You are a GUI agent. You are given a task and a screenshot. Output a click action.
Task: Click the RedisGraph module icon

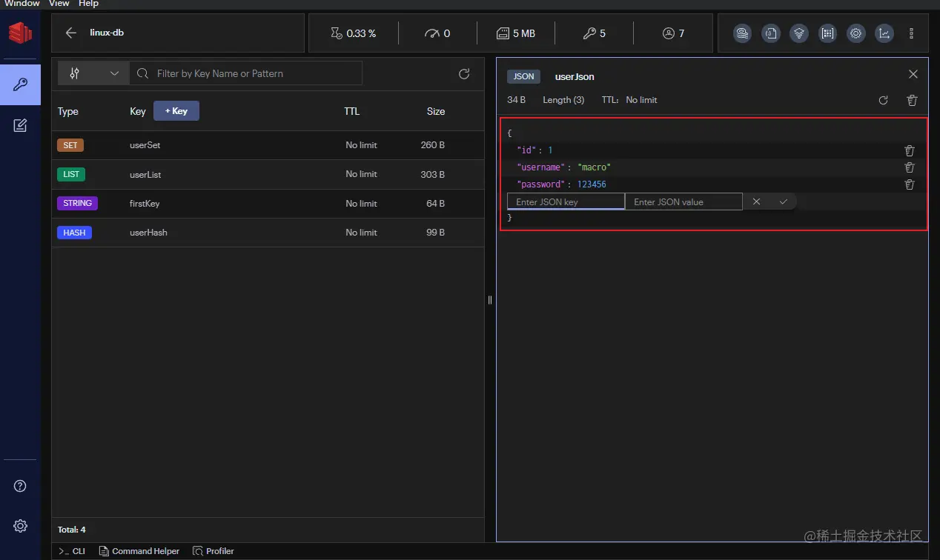(799, 33)
